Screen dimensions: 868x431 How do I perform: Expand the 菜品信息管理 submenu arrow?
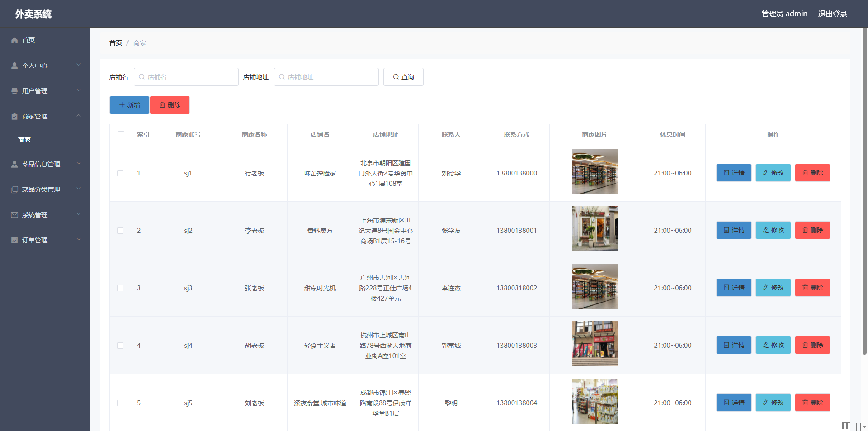(x=79, y=164)
